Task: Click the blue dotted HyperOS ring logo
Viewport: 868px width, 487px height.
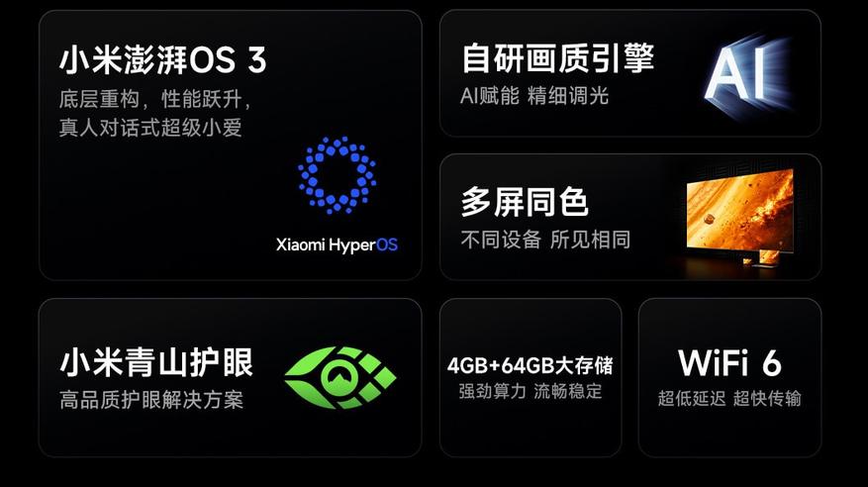Action: [x=338, y=175]
